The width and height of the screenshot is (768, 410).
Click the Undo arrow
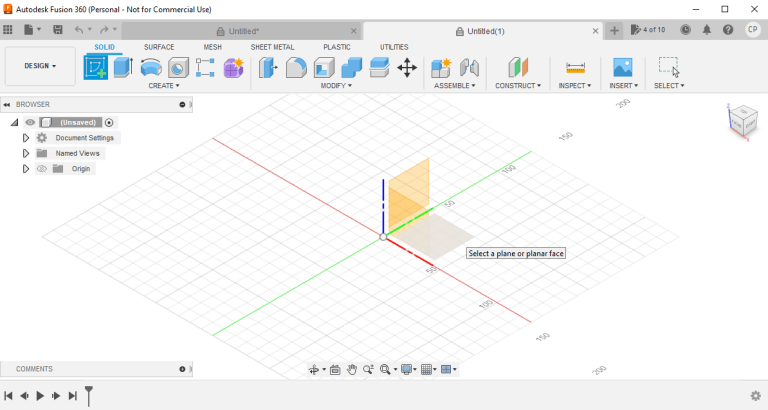tap(79, 30)
